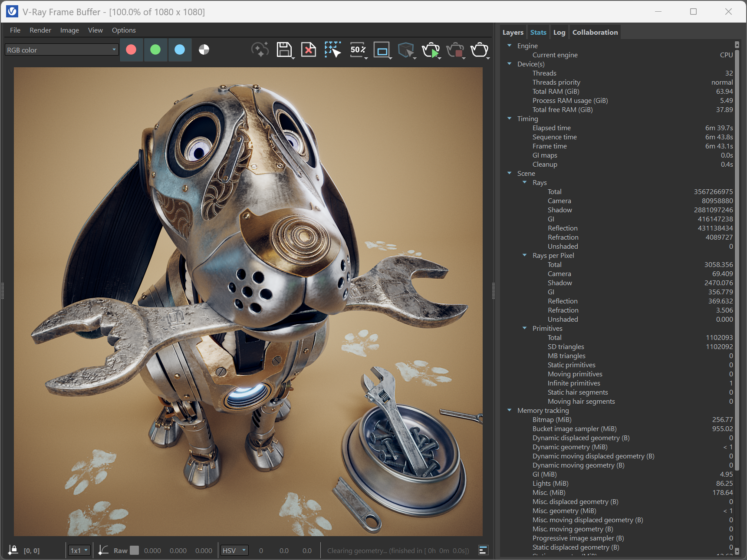Toggle the red channel button

[131, 50]
